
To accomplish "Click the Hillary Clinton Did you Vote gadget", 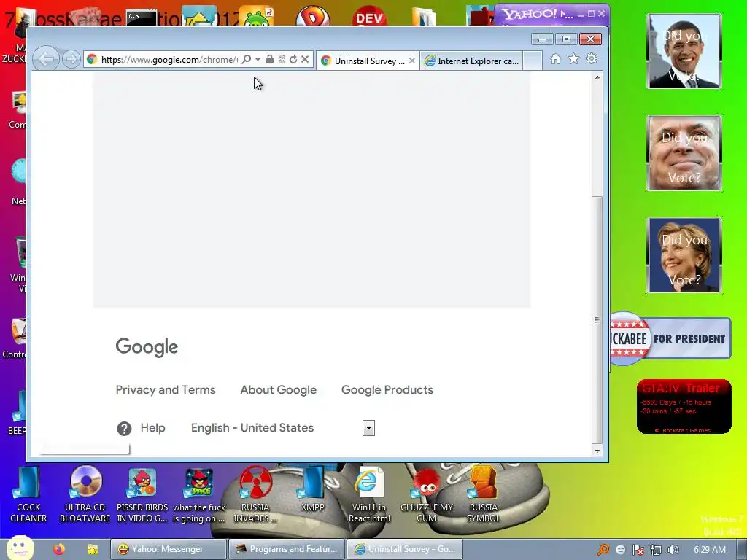I will click(x=684, y=255).
